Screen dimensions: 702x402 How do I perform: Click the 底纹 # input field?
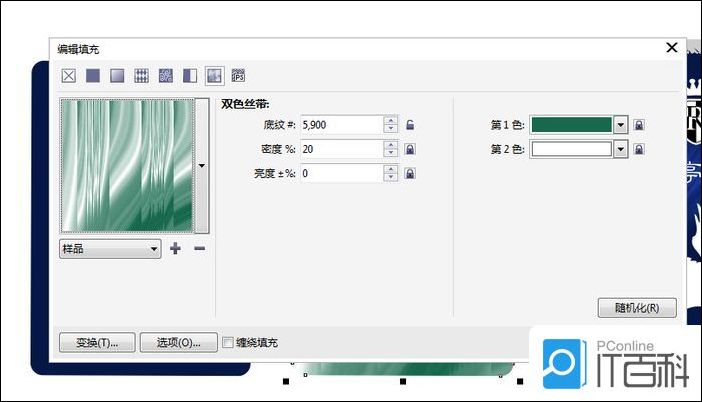point(342,125)
